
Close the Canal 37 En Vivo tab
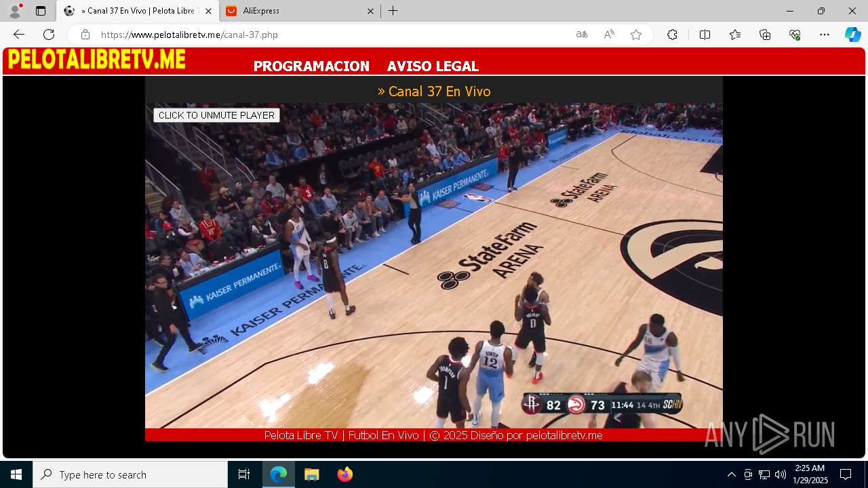[208, 11]
